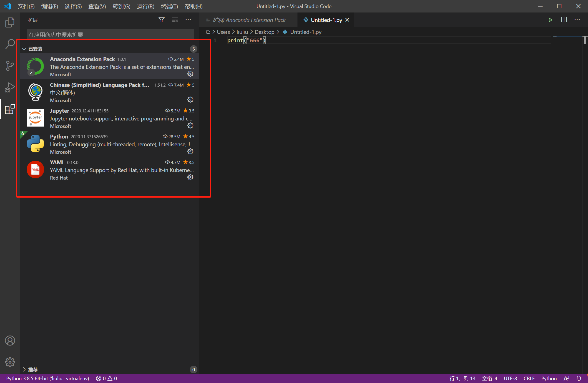The width and height of the screenshot is (588, 383).
Task: Open the Search view icon
Action: (x=10, y=44)
